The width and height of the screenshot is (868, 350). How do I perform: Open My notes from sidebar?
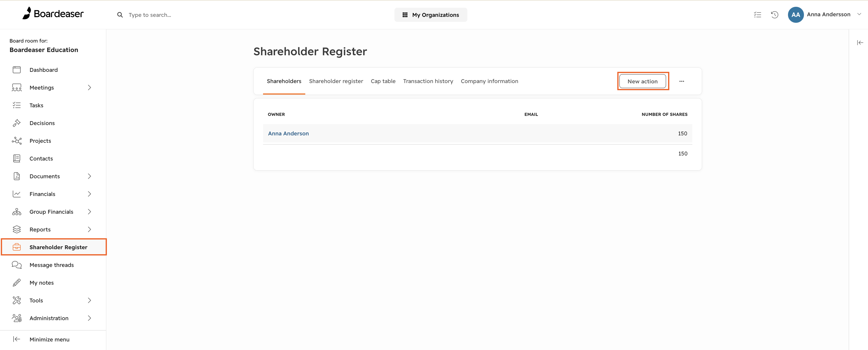tap(41, 283)
